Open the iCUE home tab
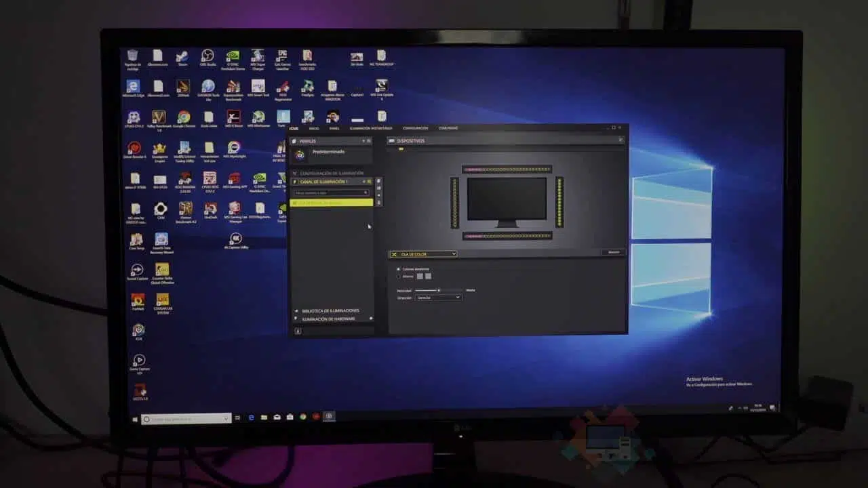Viewport: 868px width, 488px height. coord(294,128)
